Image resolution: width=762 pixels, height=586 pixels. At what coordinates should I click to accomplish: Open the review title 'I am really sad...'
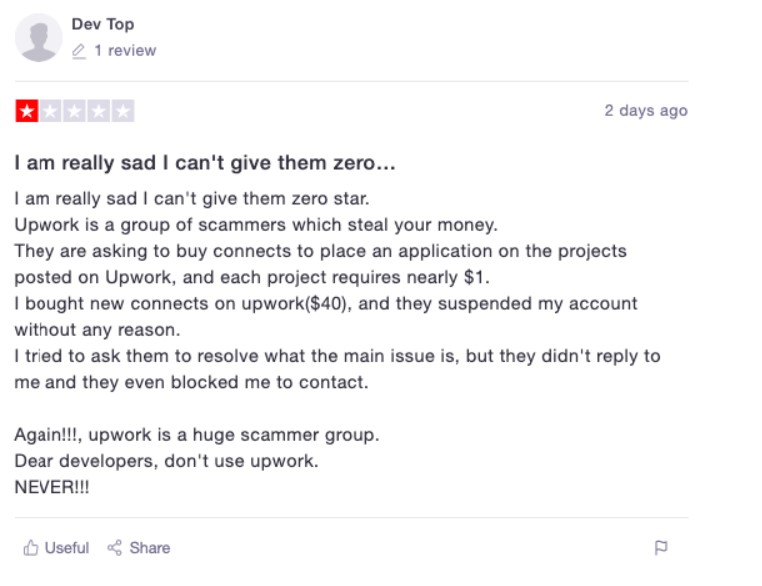(205, 163)
